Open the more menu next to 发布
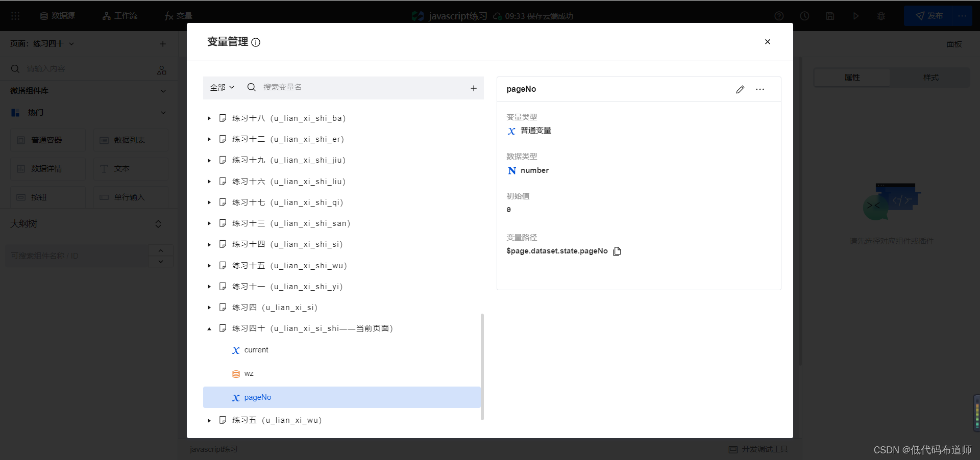Screen dimensions: 980x460 pyautogui.click(x=962, y=16)
